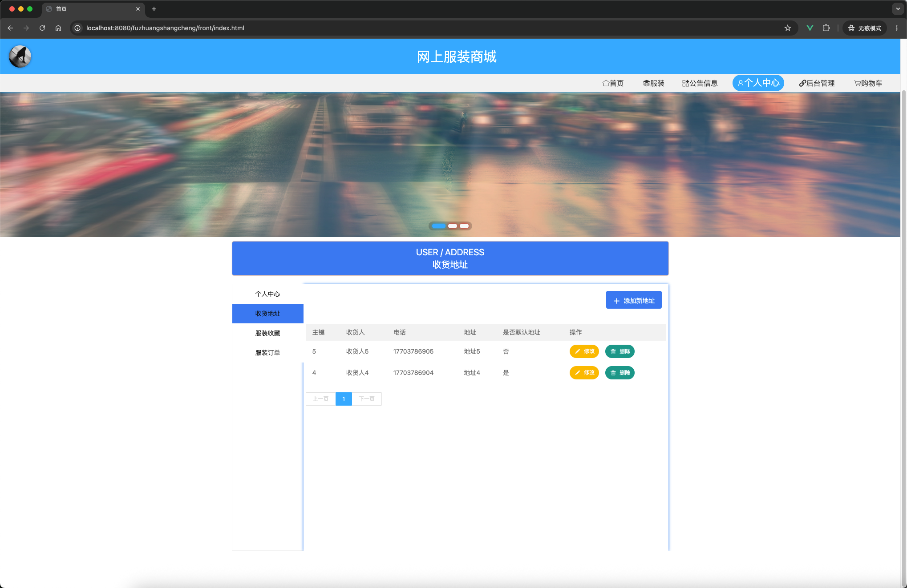Open the 公告信息 navigation item

(700, 83)
